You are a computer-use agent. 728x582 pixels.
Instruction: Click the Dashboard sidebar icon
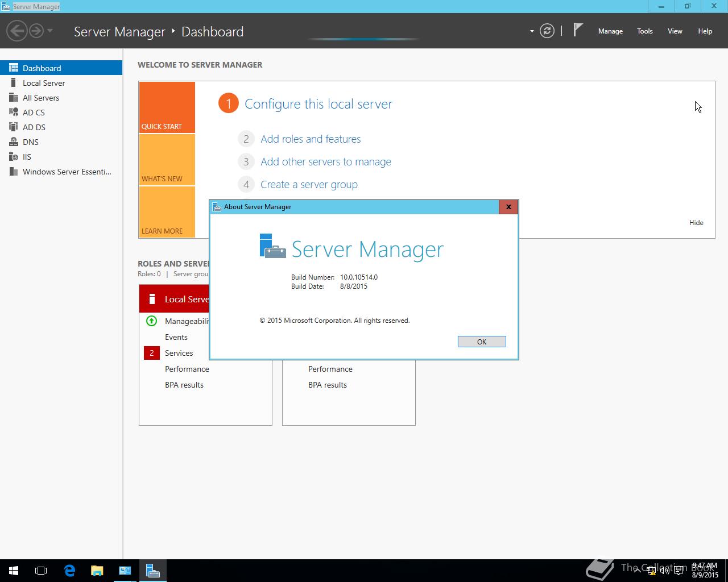(14, 68)
